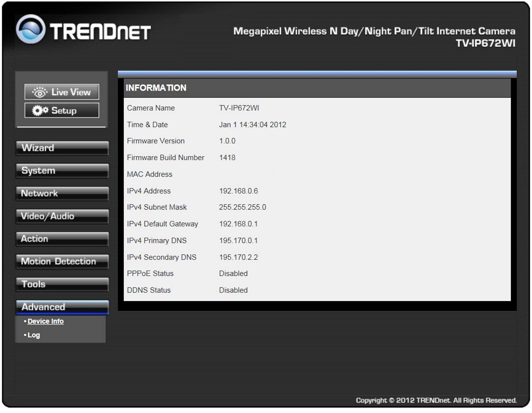Image resolution: width=532 pixels, height=413 pixels.
Task: Open the Log page link
Action: 34,335
